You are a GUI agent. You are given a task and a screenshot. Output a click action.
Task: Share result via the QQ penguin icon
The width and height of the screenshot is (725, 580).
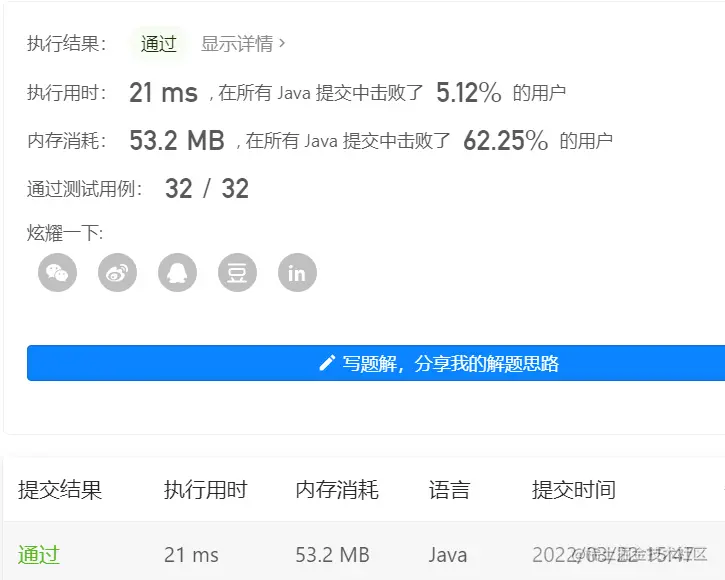[x=178, y=272]
